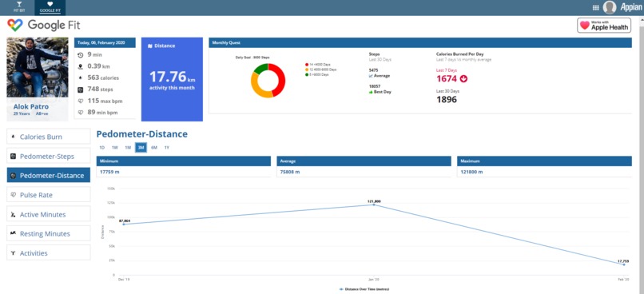Click the Dec '19 data point 87,864
Screen dimensions: 644x294
[124, 224]
